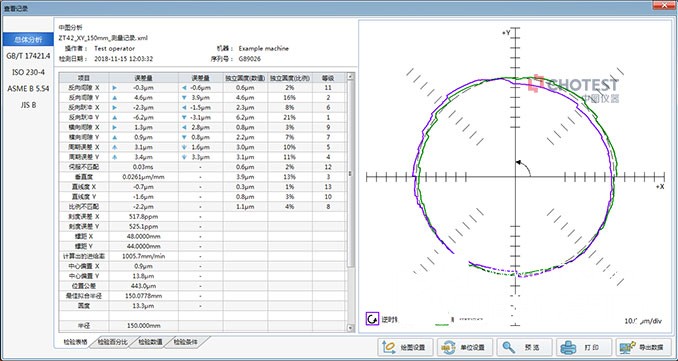Screen dimensions: 678x361
Task: Click the table scrollbar down arrow
Action: tap(351, 328)
